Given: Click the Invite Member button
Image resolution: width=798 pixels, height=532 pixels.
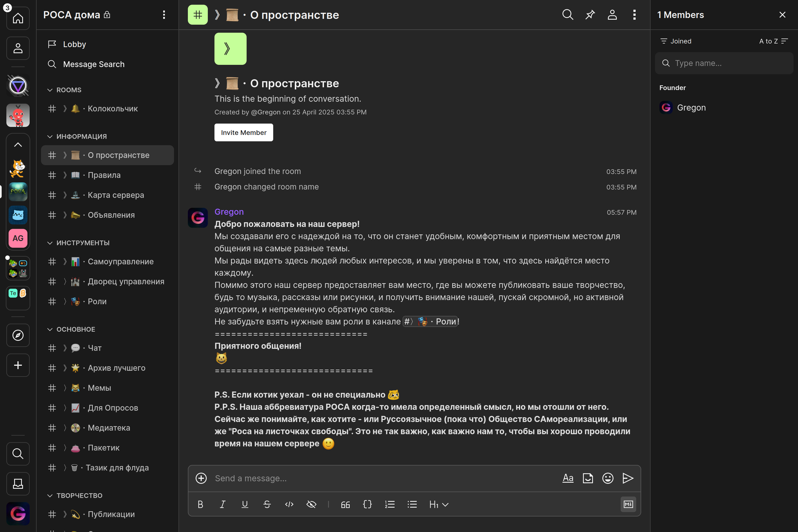Looking at the screenshot, I should 244,132.
